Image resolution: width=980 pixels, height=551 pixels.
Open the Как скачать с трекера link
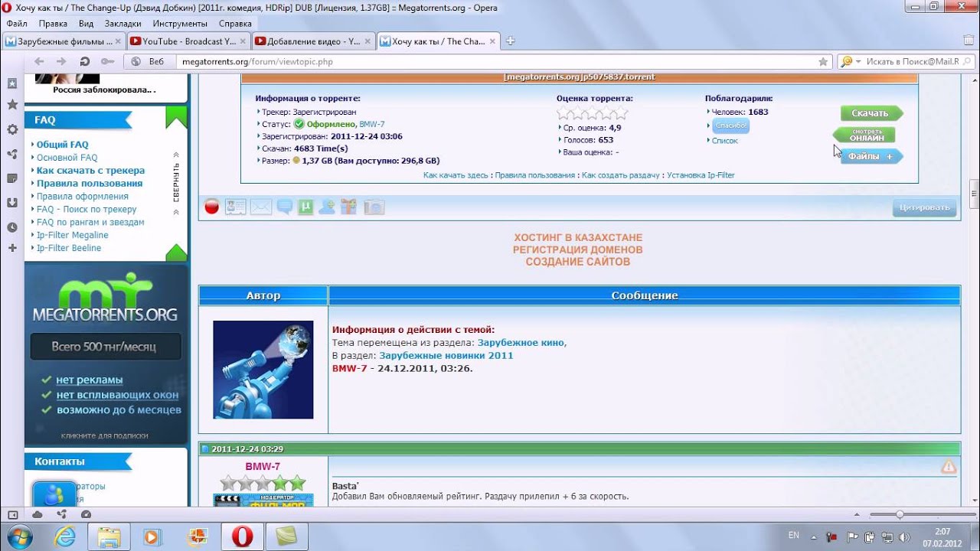90,171
